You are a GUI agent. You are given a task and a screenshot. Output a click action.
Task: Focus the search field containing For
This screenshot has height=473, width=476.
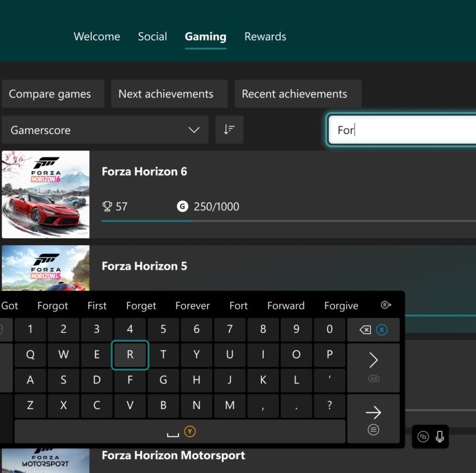(x=402, y=130)
